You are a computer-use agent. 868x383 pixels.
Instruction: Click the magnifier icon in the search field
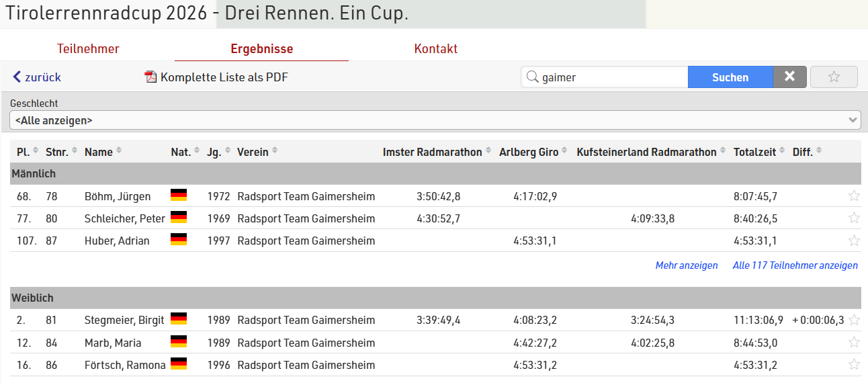pyautogui.click(x=532, y=77)
